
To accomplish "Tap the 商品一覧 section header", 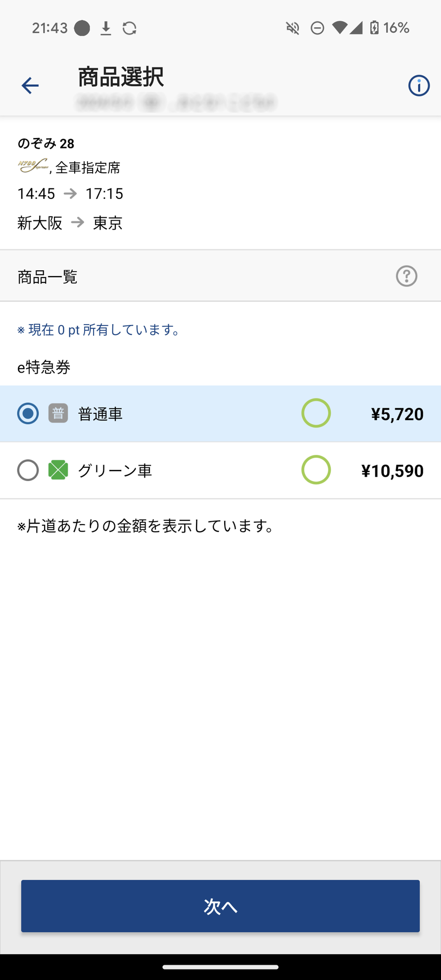I will coord(48,277).
